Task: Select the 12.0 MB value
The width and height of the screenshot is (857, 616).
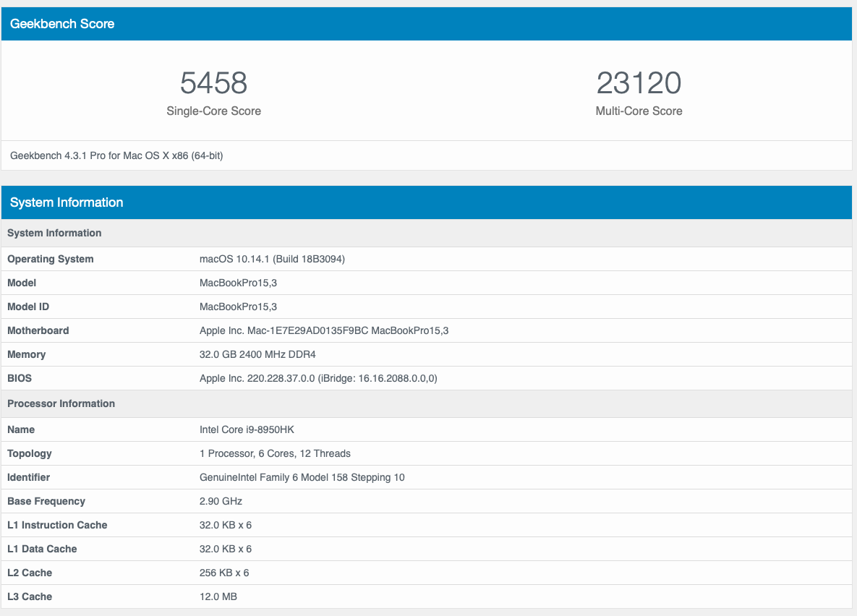Action: 218,597
